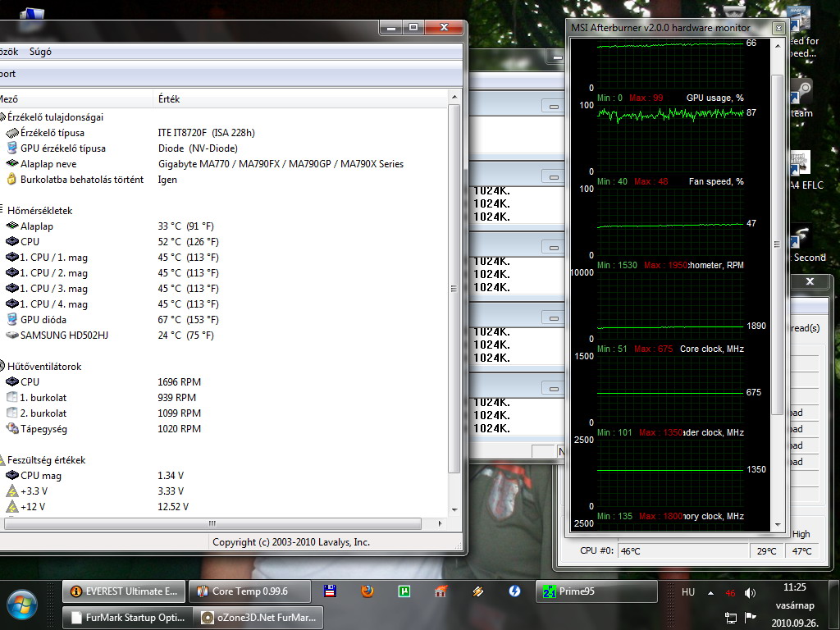Click 12.52 V value
This screenshot has height=630, width=840.
click(x=172, y=506)
